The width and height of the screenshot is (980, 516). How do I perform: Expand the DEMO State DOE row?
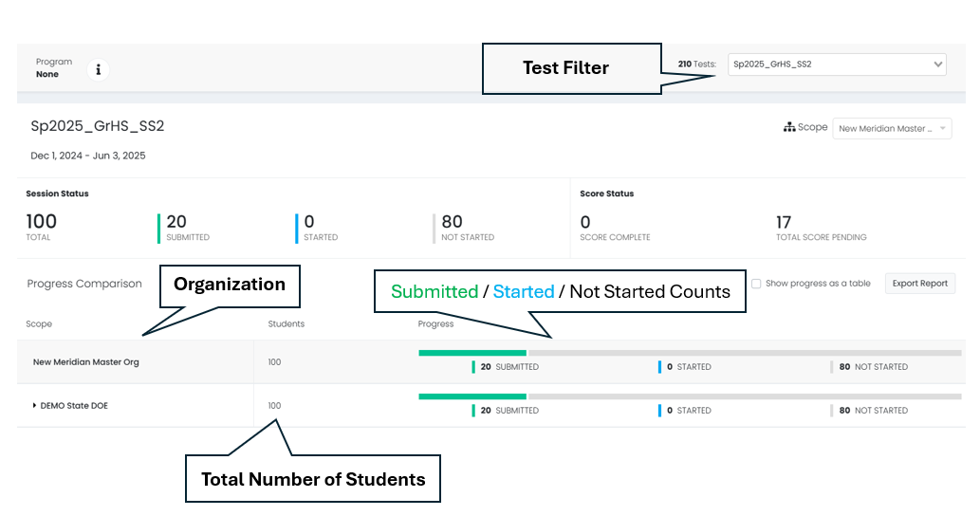(35, 406)
